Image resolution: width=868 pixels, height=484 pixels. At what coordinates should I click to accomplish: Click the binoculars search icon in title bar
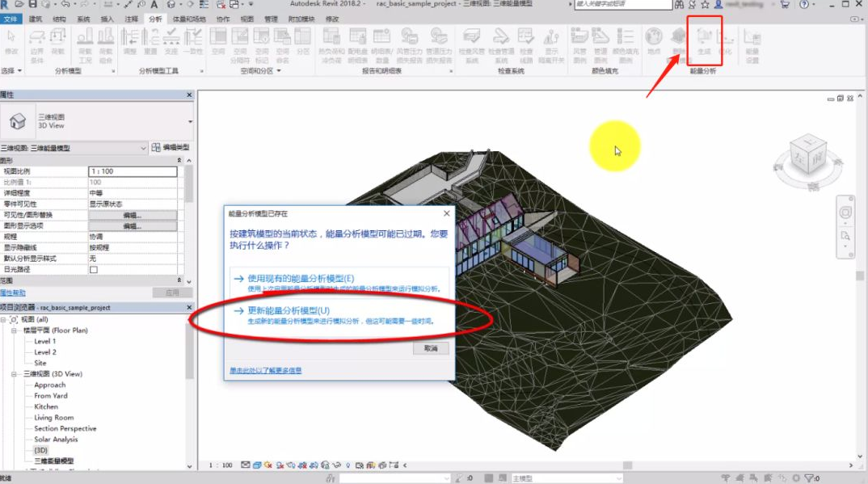(x=679, y=4)
